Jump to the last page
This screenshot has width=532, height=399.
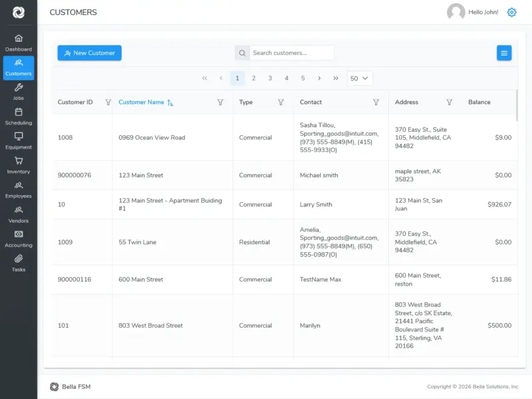[336, 78]
